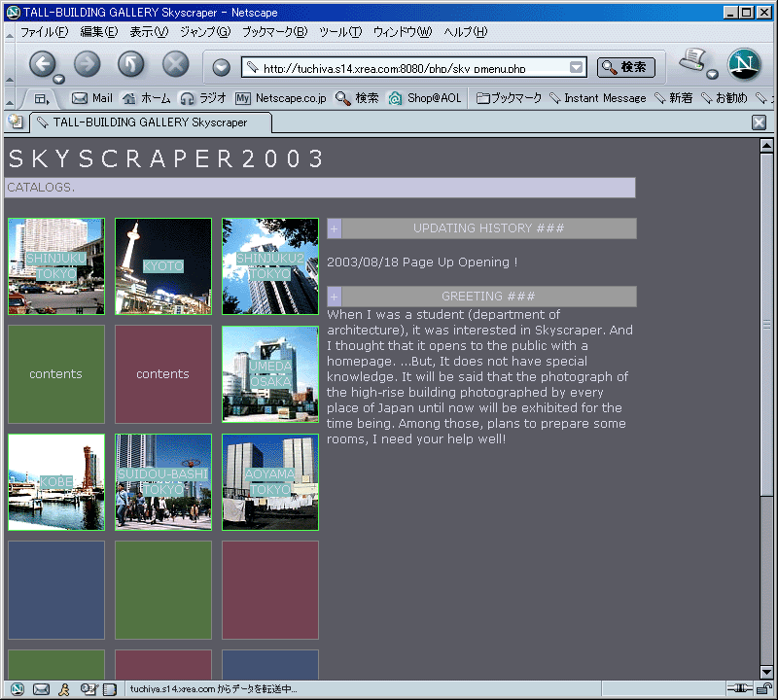Open My Netscape.co.jp bookmark button
This screenshot has height=700, width=778.
coord(281,98)
